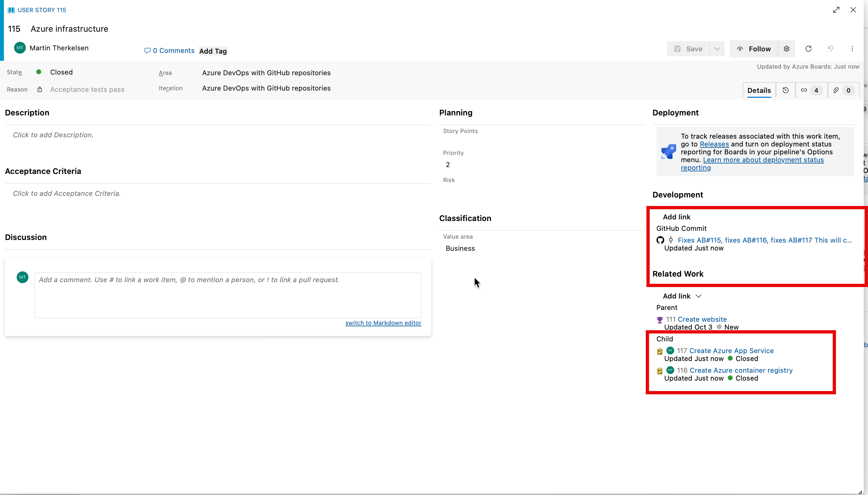This screenshot has width=868, height=495.
Task: Click task icon for item 116
Action: pos(660,371)
